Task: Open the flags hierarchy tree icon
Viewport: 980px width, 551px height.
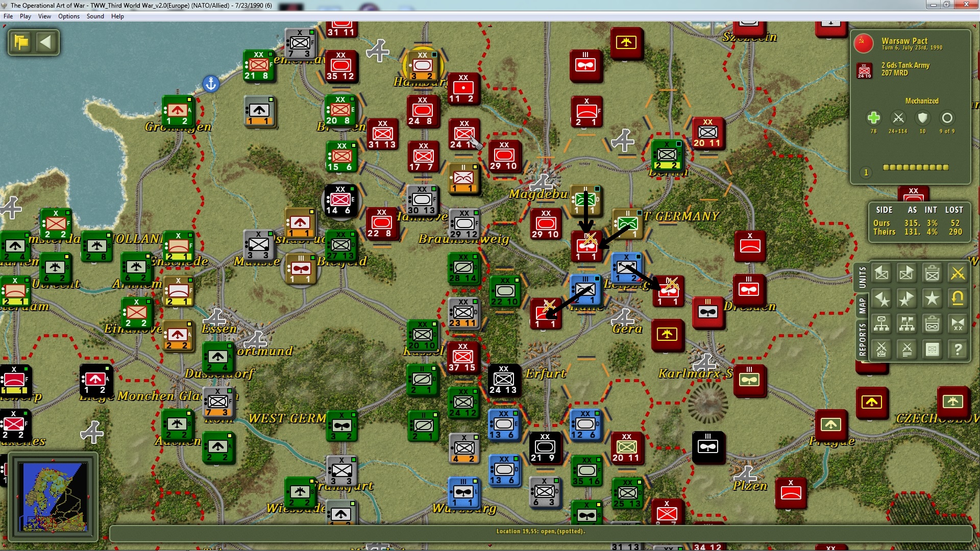Action: [x=906, y=324]
